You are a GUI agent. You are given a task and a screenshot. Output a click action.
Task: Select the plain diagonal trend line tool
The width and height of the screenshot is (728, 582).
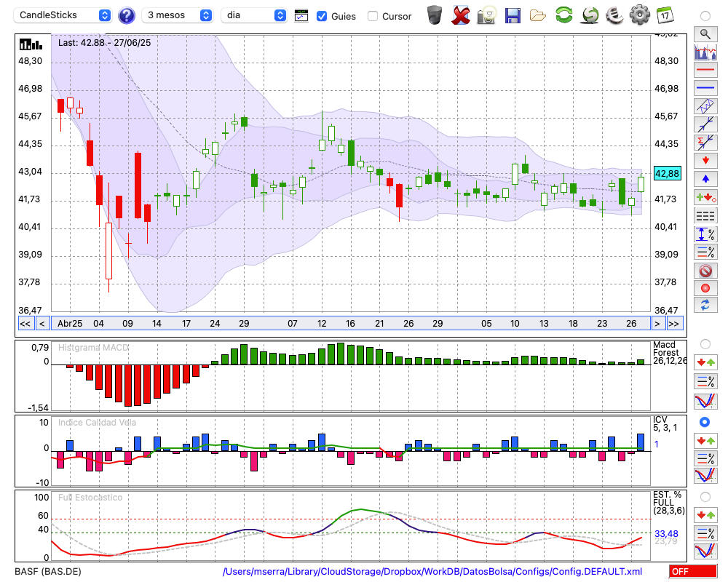[705, 124]
